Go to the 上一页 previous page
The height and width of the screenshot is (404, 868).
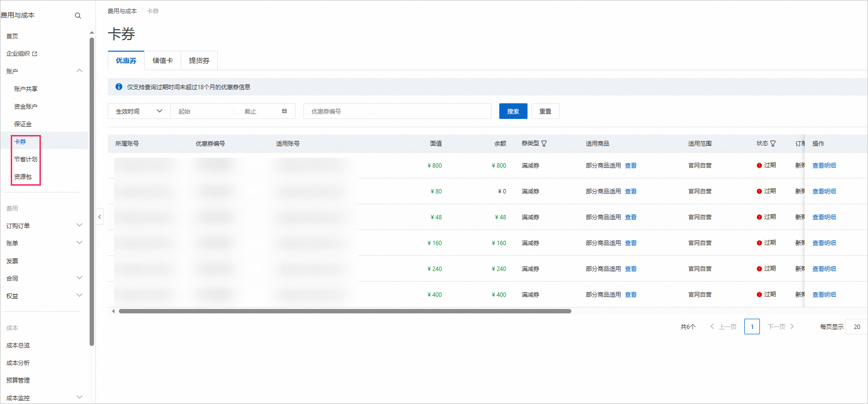tap(723, 327)
